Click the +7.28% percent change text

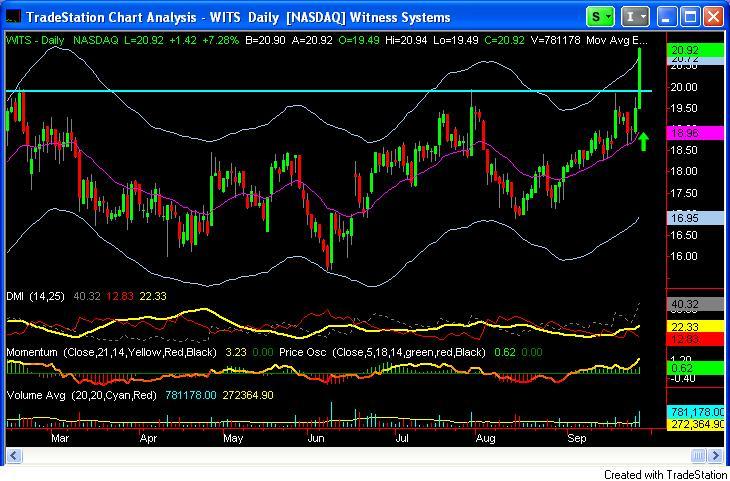tap(221, 40)
